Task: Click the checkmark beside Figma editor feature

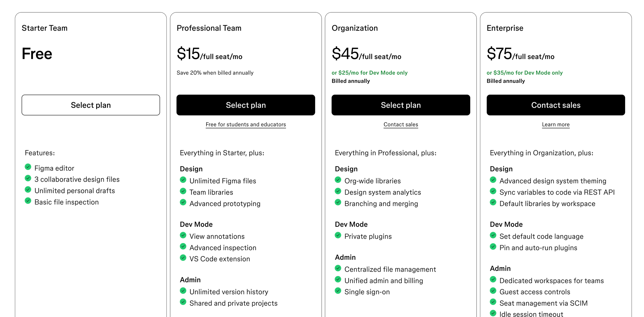Action: coord(28,167)
